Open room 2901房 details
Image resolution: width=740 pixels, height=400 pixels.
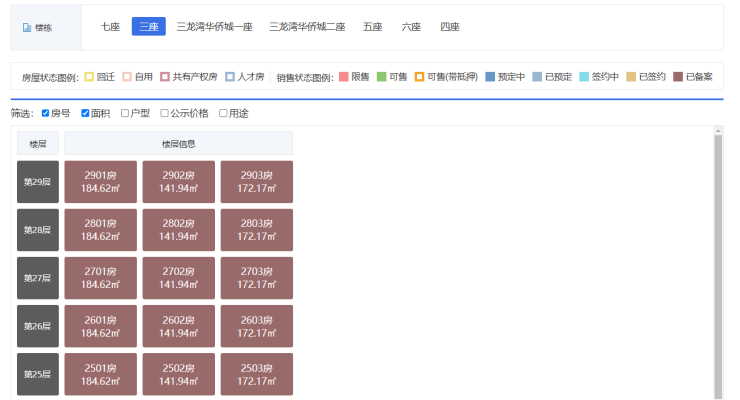point(100,182)
